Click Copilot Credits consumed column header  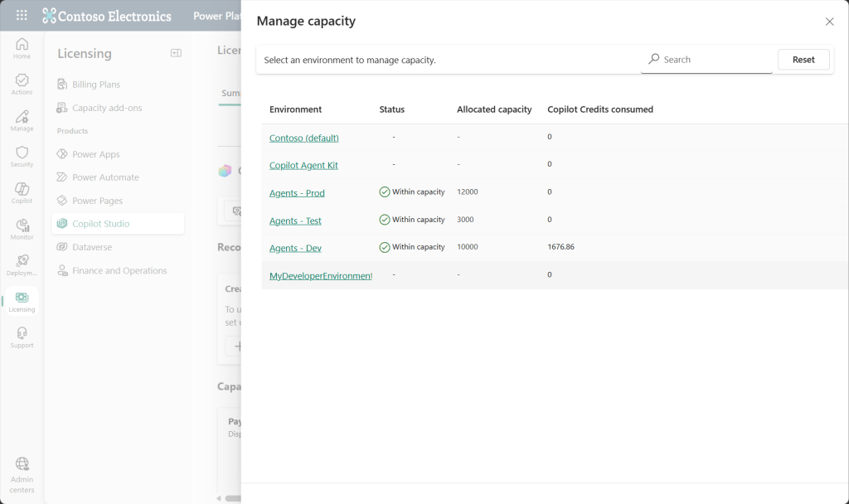pyautogui.click(x=600, y=109)
